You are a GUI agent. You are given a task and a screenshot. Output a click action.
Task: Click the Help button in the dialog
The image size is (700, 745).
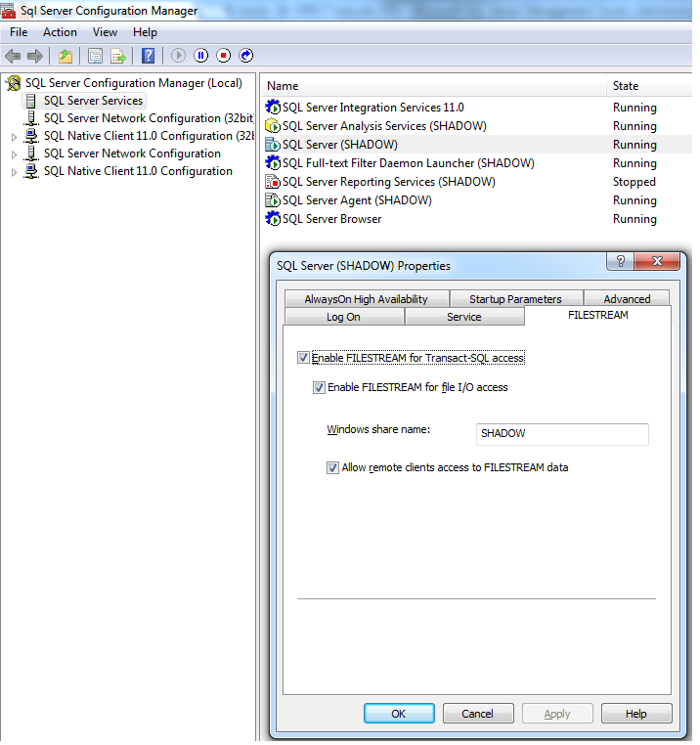point(635,714)
